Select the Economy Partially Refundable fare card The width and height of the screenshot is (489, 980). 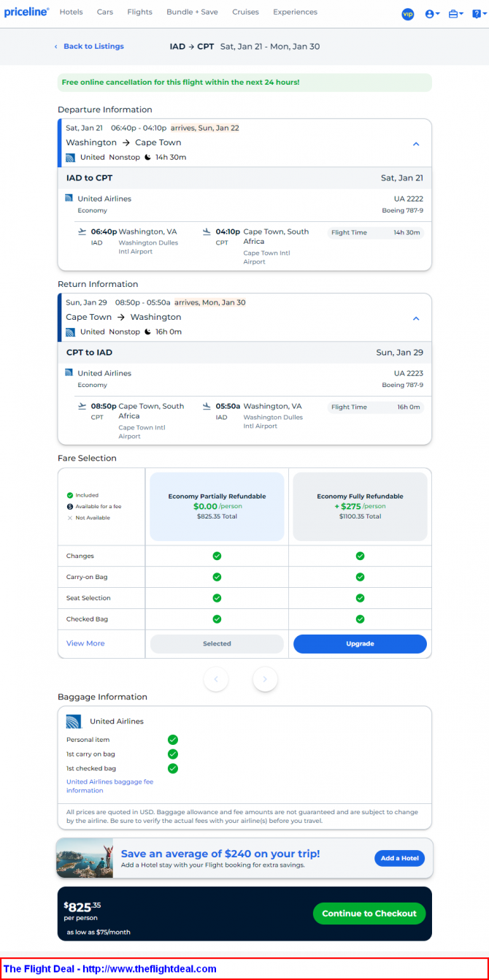[x=217, y=506]
